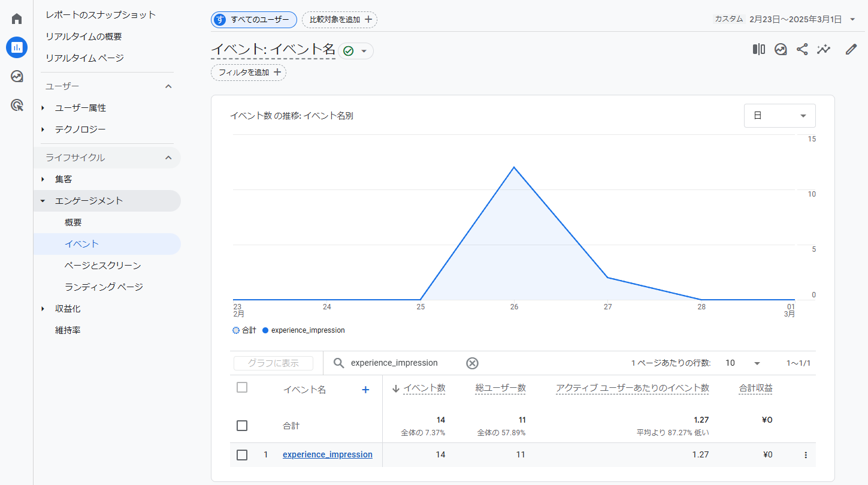Open the sparkline annotations icon
Screen dimensions: 868x485
(x=824, y=49)
